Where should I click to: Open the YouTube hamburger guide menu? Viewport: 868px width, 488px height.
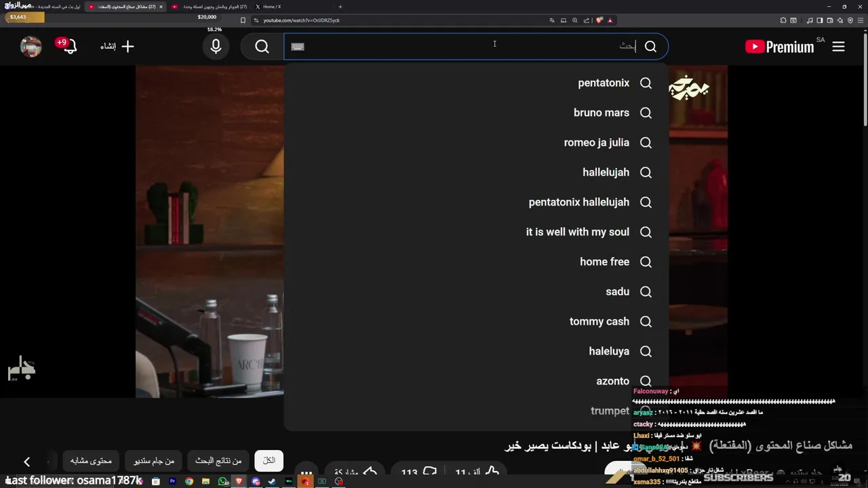(x=838, y=47)
